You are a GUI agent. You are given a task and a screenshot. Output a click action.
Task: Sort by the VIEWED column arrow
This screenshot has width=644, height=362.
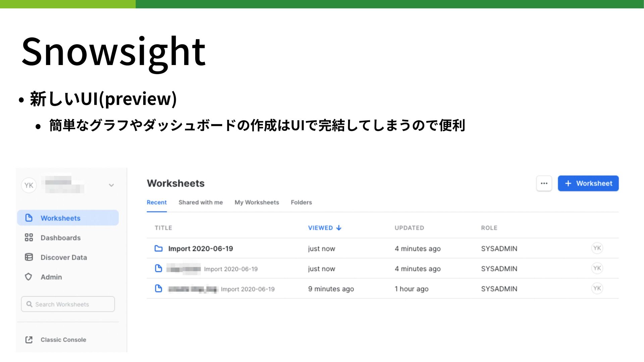pyautogui.click(x=339, y=228)
